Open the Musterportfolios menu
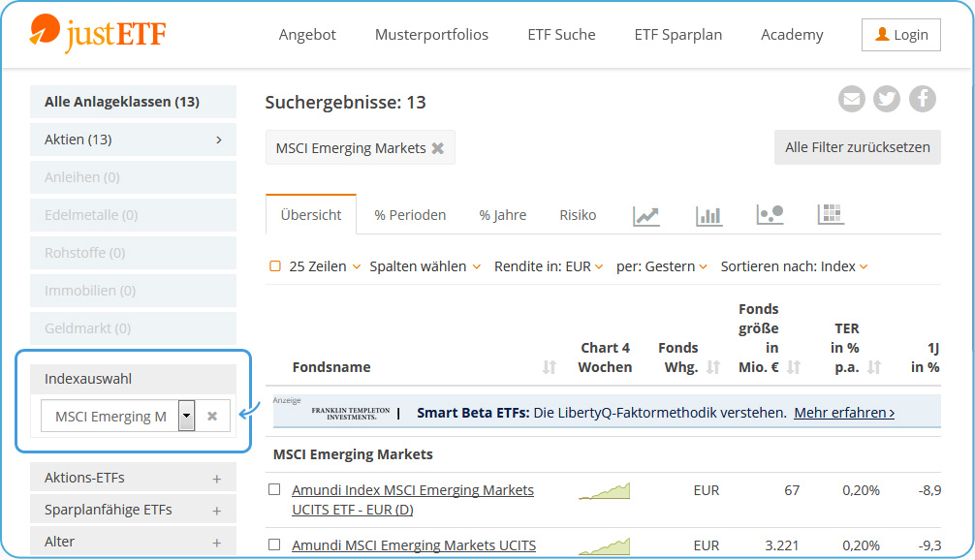 (431, 35)
